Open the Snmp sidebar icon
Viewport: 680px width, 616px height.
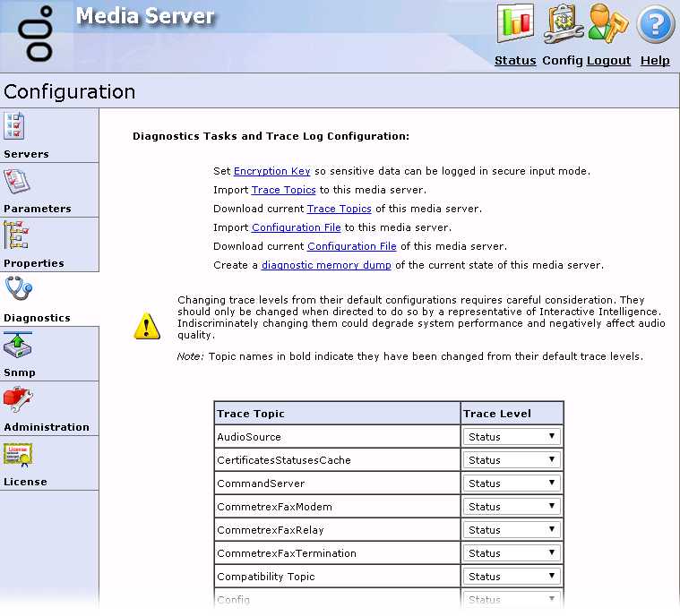(x=17, y=346)
